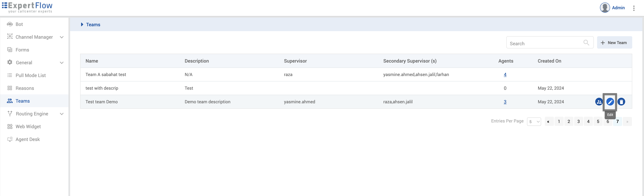The image size is (644, 196).
Task: Open team members icon for Test team Demo
Action: pos(599,102)
